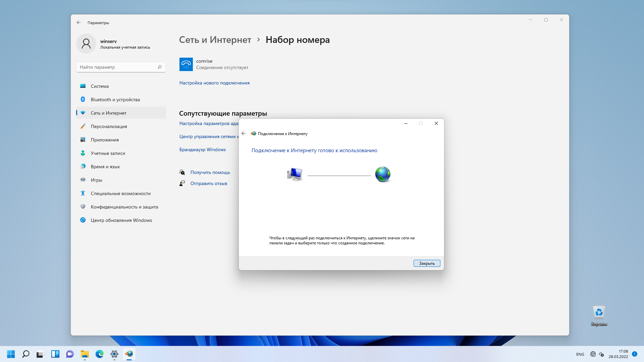Open Task View on the taskbar
This screenshot has height=362, width=644.
coord(40,354)
